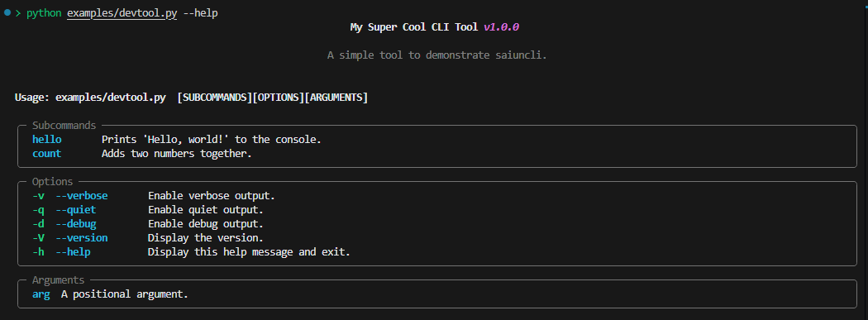
Task: Click the 'count' subcommand name
Action: pyautogui.click(x=46, y=153)
